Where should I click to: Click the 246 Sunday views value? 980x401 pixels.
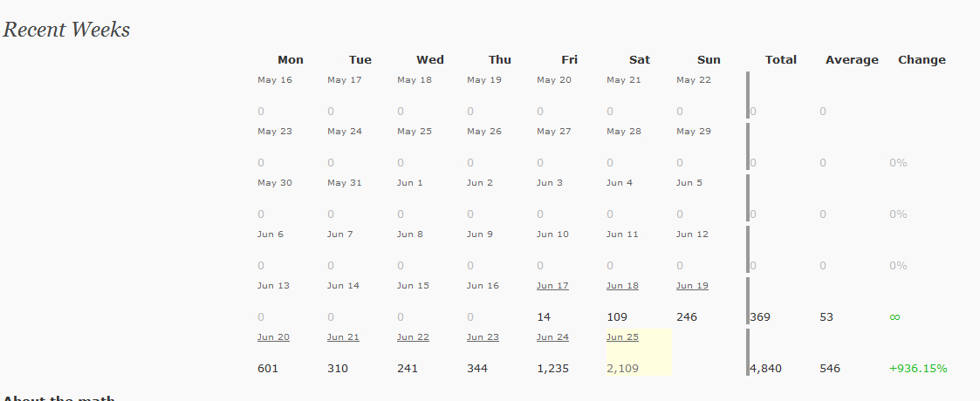[686, 317]
